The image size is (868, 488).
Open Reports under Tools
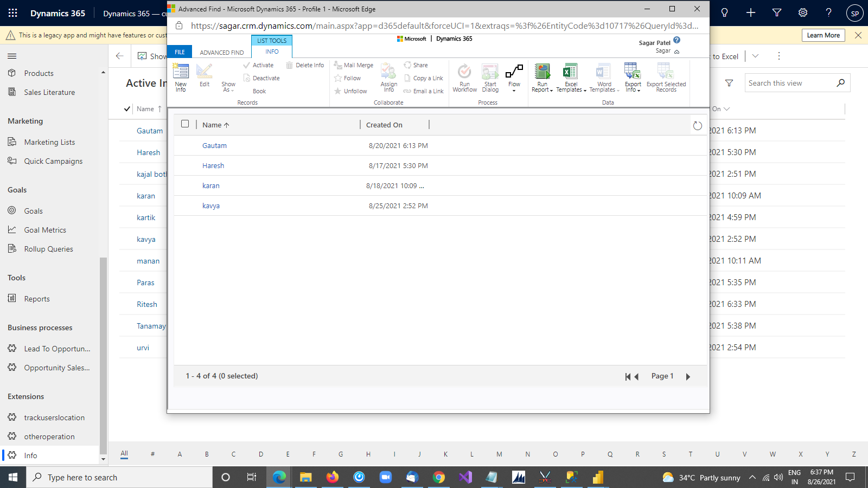click(37, 299)
